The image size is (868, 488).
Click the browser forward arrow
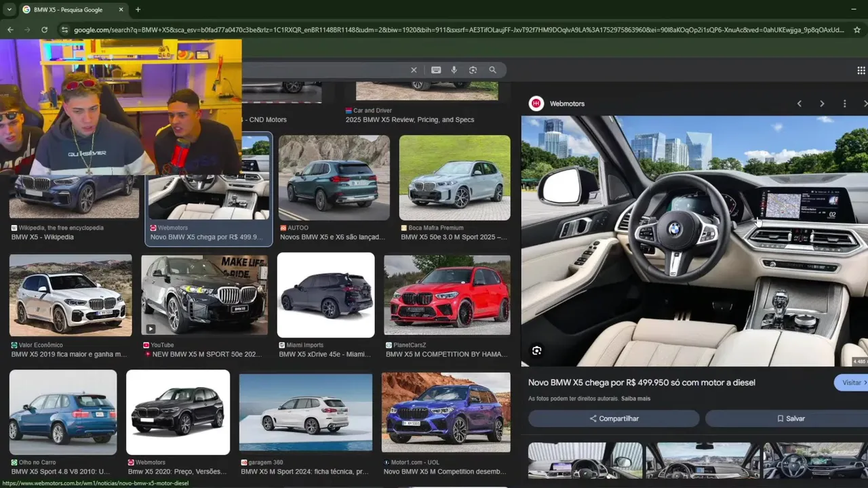[27, 30]
